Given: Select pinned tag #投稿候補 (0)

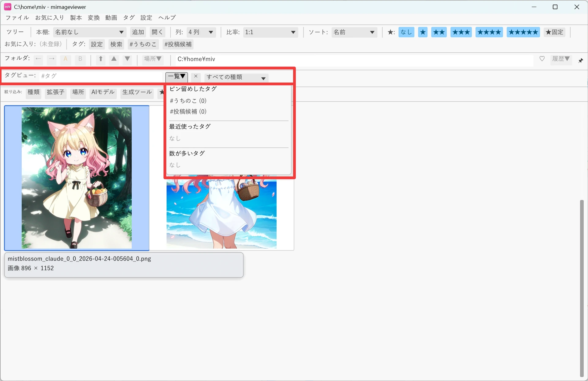Looking at the screenshot, I should click(188, 112).
